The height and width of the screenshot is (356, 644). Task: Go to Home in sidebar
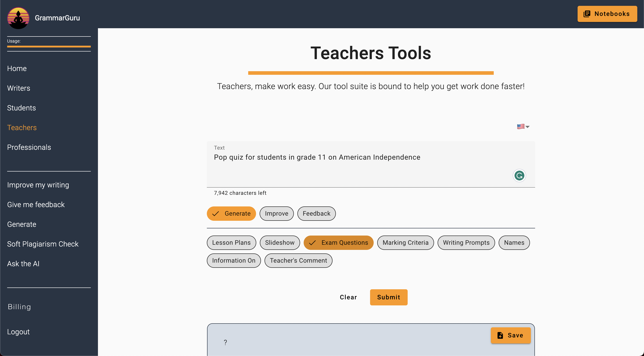pyautogui.click(x=17, y=68)
